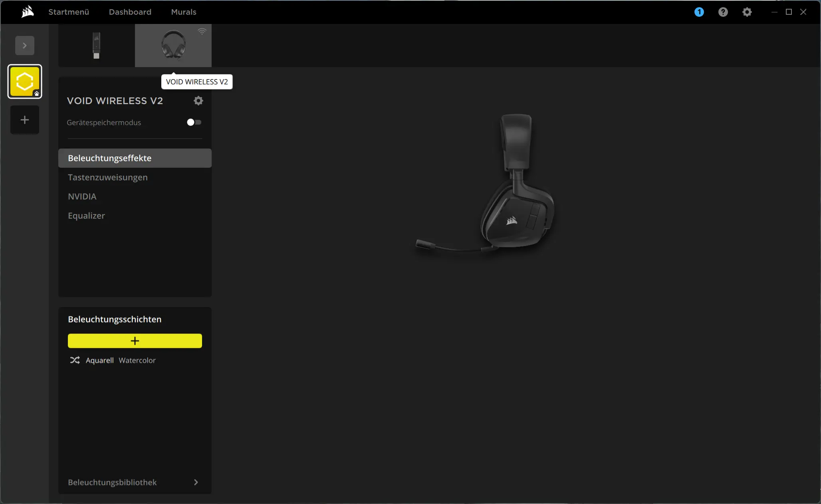Screen dimensions: 821x504
Task: Open the help question mark icon
Action: tap(723, 12)
